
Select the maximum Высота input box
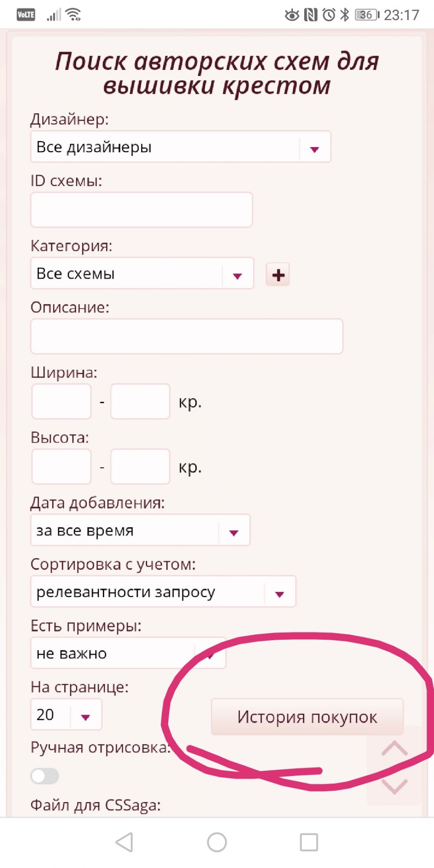140,467
